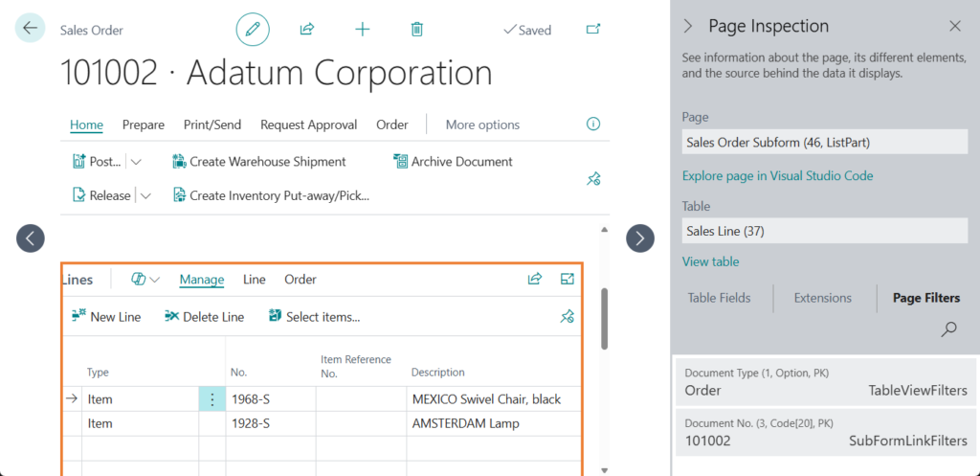Click the trash delete icon
Viewport: 980px width, 476px height.
(x=416, y=30)
